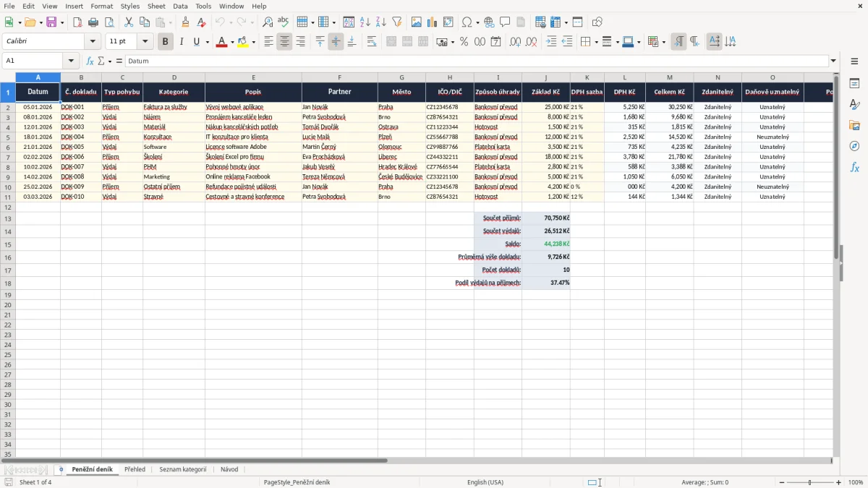868x488 pixels.
Task: Toggle Bold formatting
Action: 165,42
